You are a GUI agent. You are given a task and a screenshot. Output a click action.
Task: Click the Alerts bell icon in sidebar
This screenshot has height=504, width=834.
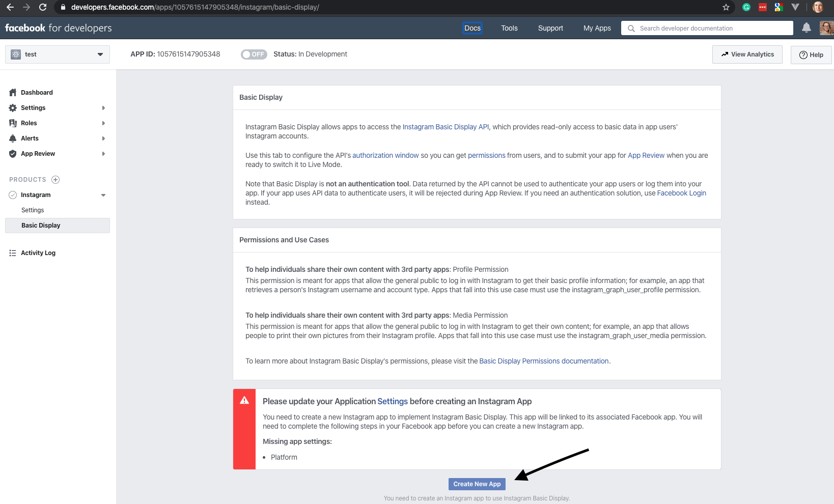point(13,138)
